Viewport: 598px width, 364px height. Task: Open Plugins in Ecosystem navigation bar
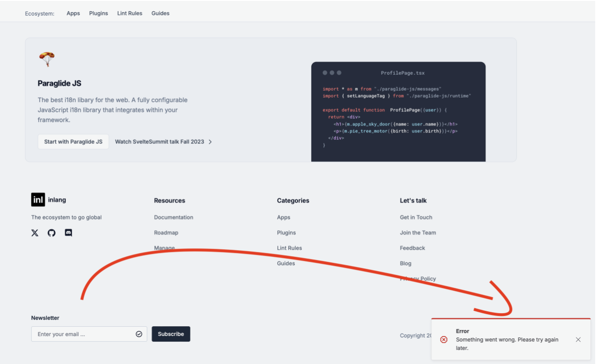point(99,14)
